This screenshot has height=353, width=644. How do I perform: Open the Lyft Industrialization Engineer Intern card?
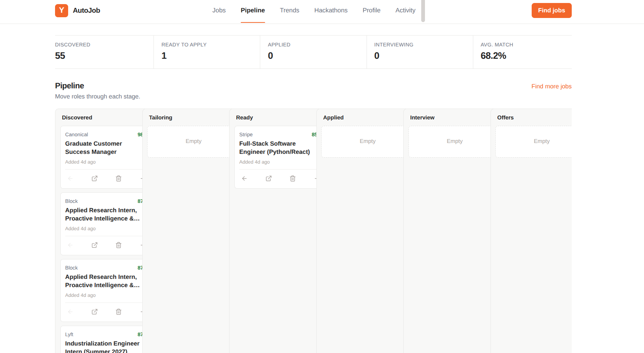101,340
